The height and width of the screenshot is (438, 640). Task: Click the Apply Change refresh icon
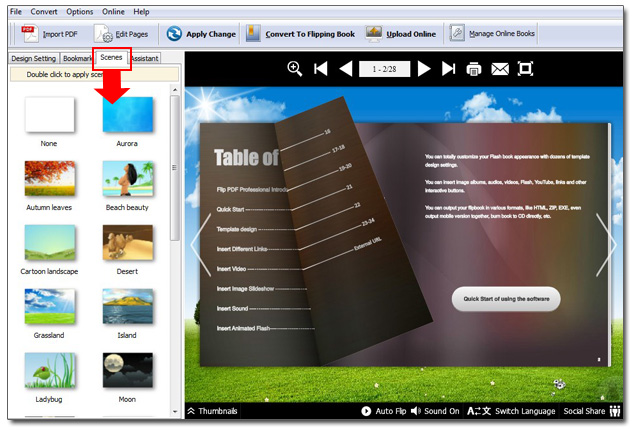[x=174, y=33]
